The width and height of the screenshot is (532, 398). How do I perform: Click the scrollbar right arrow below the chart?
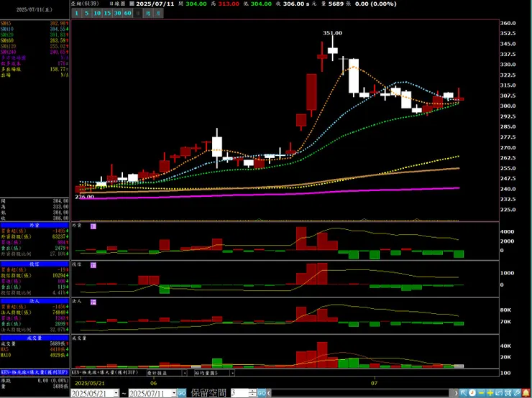coord(457,393)
